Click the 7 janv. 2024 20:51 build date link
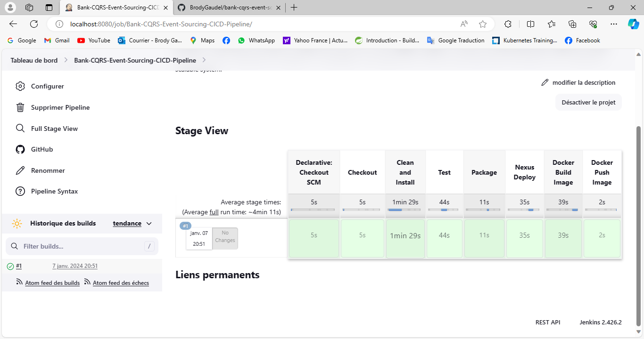This screenshot has height=339, width=644. coord(75,266)
